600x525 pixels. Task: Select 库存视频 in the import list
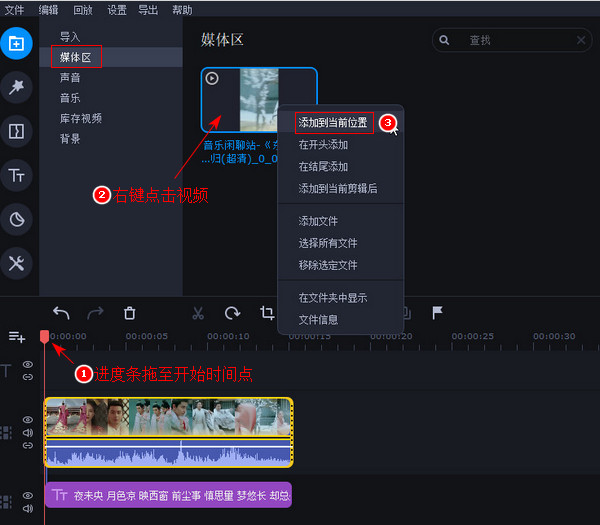81,118
